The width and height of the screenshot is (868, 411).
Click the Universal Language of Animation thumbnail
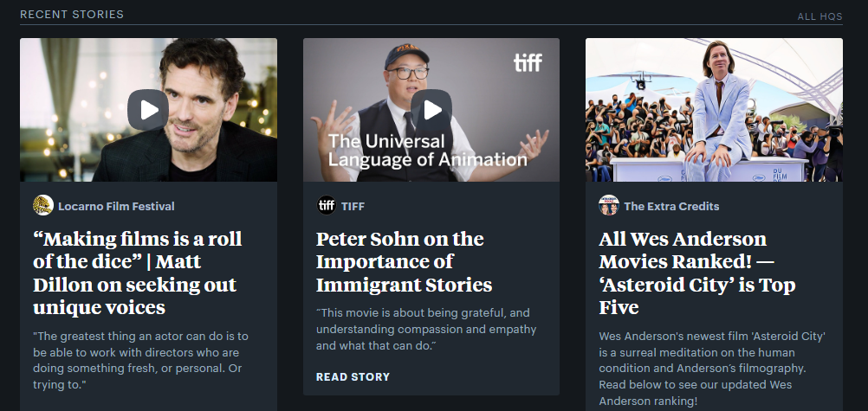point(431,110)
